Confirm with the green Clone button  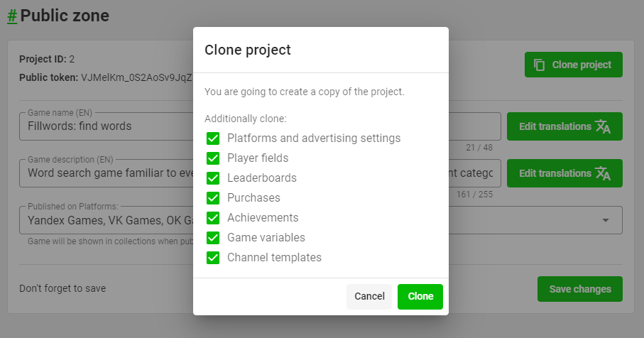(x=420, y=296)
